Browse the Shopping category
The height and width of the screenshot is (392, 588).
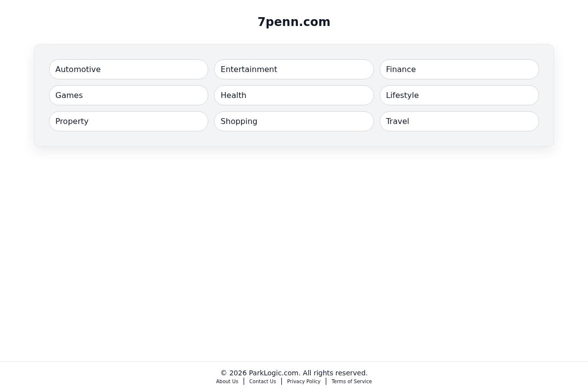(x=294, y=121)
